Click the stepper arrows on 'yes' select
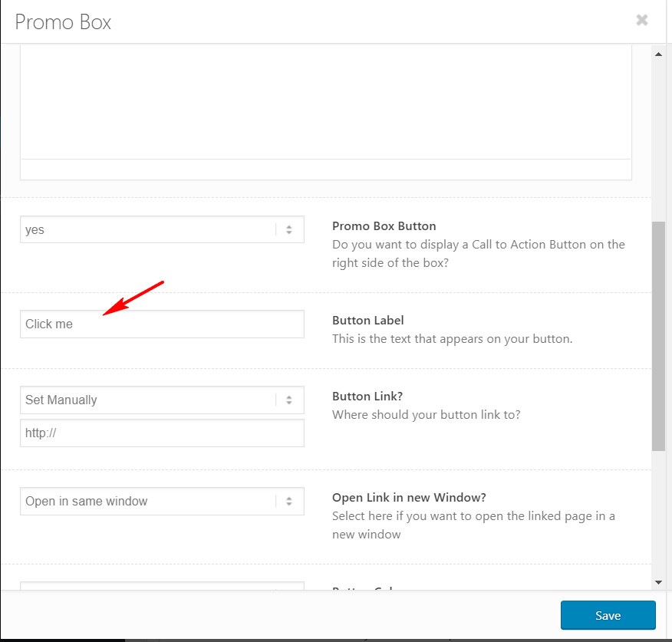The width and height of the screenshot is (672, 642). coord(289,229)
